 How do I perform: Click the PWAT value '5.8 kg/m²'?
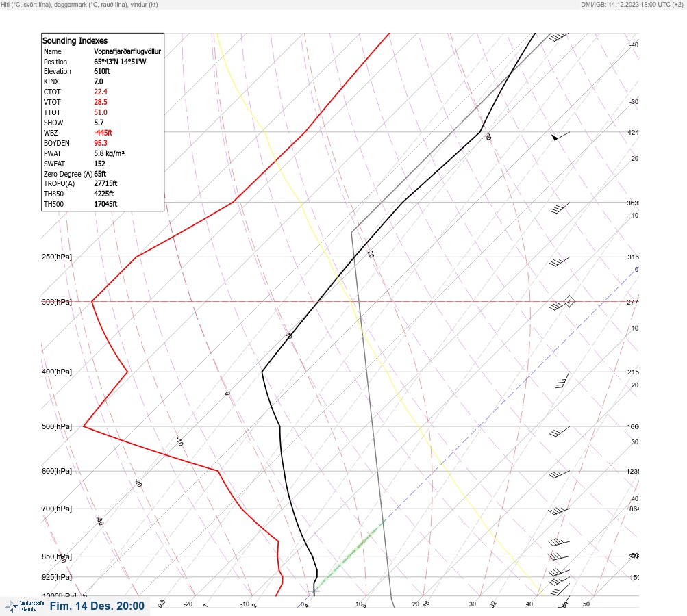coord(109,153)
